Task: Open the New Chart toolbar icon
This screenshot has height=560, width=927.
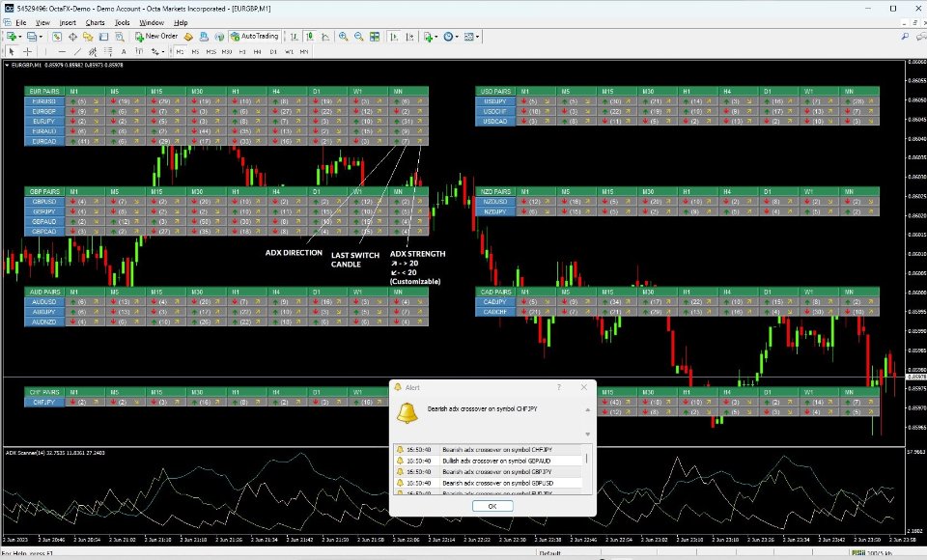Action: (12, 37)
